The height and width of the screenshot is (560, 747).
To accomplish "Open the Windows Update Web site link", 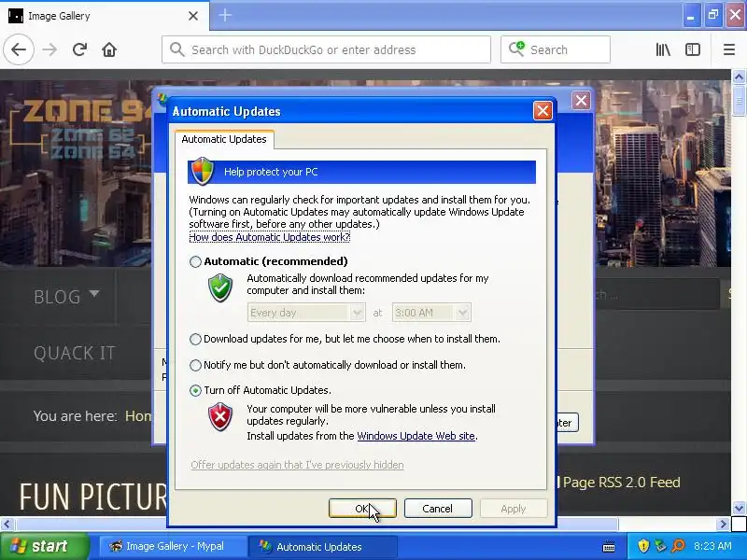I will pyautogui.click(x=416, y=436).
